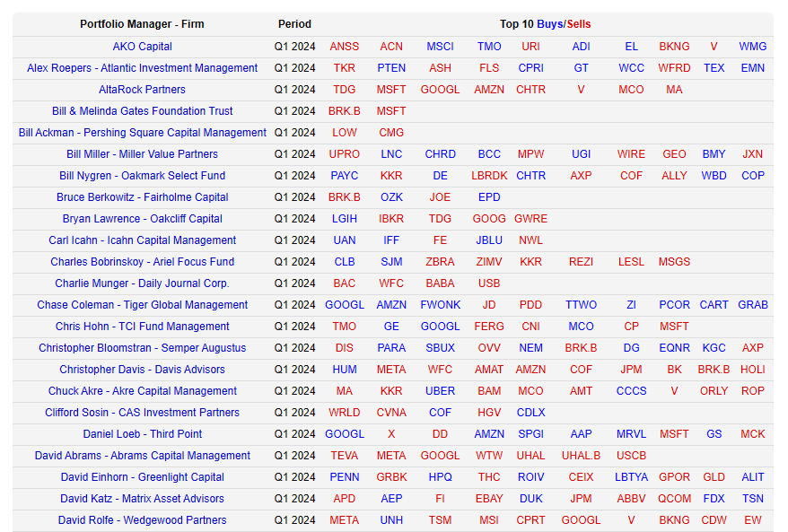Click the JBLU ticker in Carl Icahn row

pos(489,240)
